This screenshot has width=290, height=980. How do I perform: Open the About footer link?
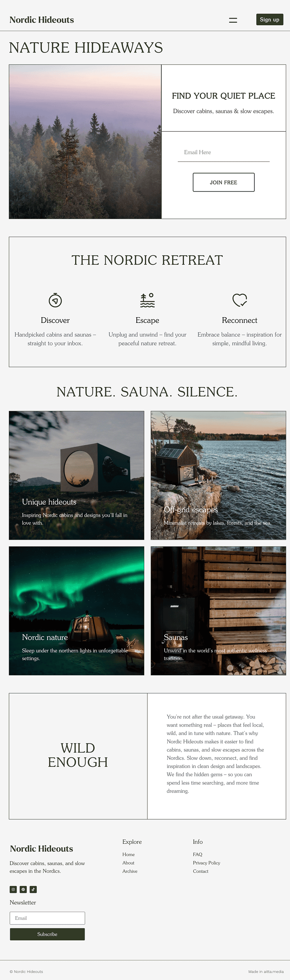(x=128, y=862)
